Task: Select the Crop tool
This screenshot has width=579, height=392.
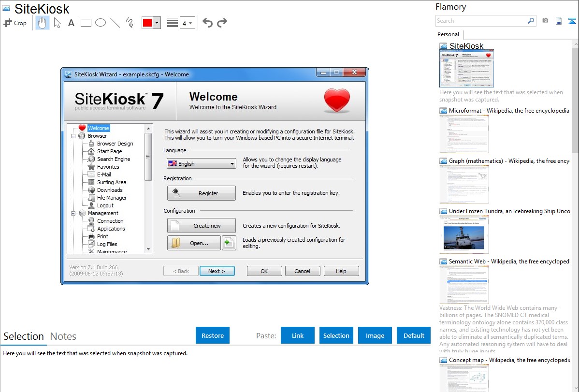Action: click(15, 23)
